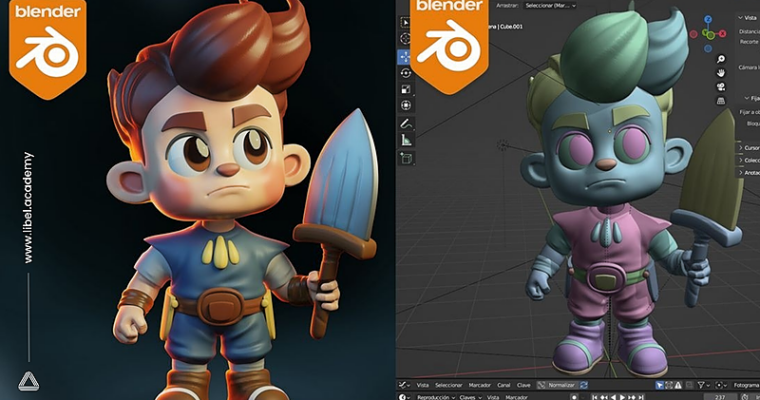Play the animation forward

[622, 397]
